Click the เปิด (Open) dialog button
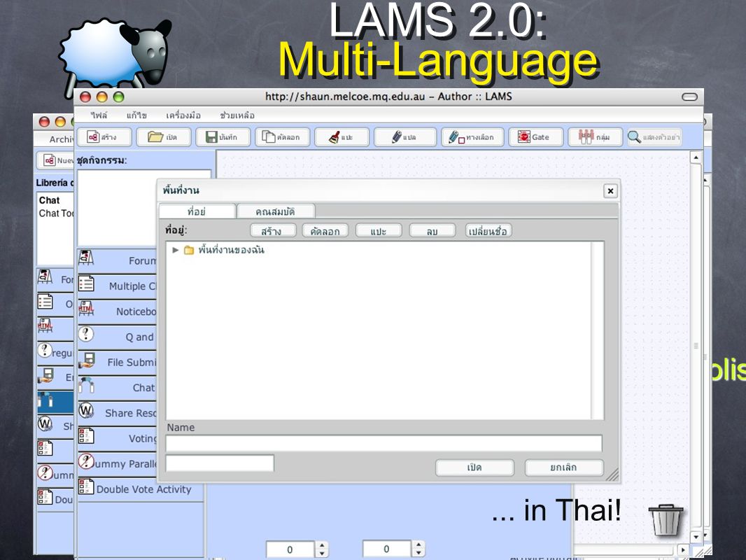 click(474, 467)
